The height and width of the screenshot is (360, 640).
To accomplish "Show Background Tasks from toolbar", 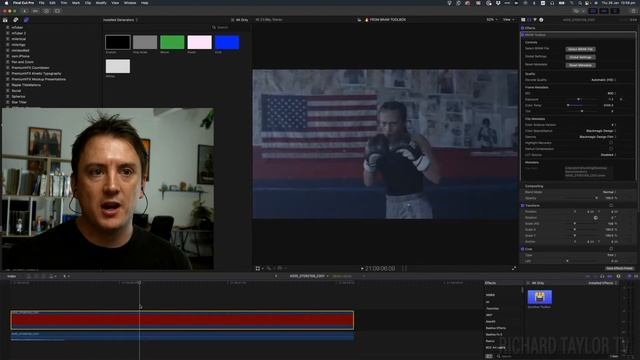I will click(x=46, y=11).
